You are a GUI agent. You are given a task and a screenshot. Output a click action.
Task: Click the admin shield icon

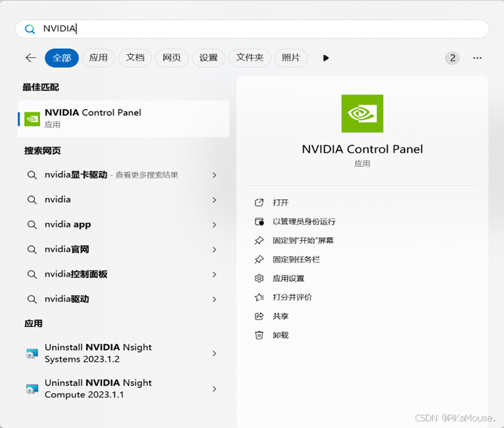click(259, 221)
